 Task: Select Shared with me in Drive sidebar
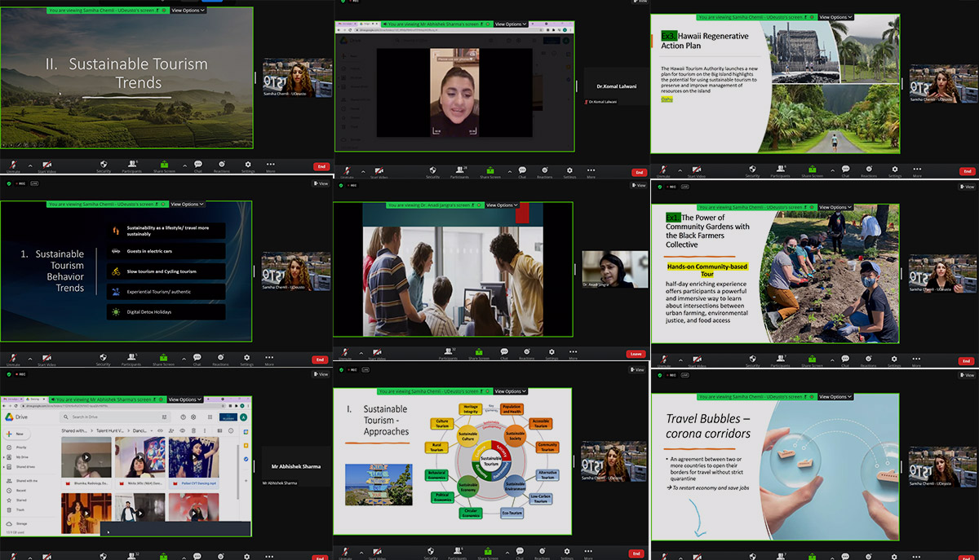(26, 481)
